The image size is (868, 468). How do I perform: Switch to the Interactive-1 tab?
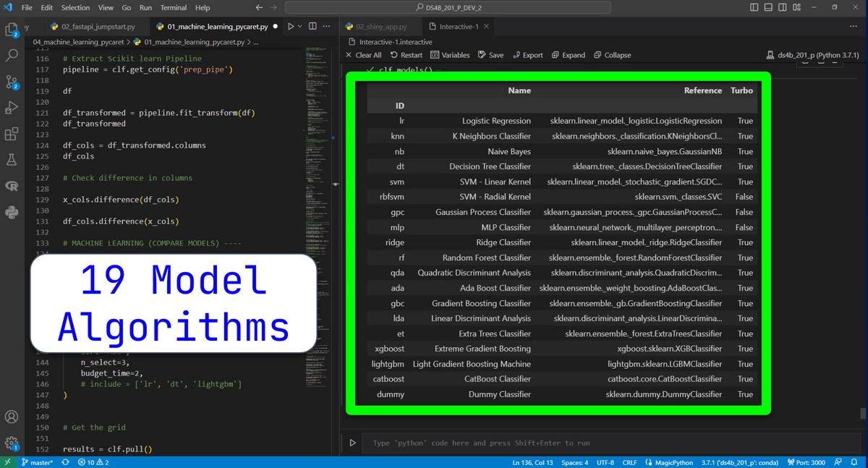[459, 27]
